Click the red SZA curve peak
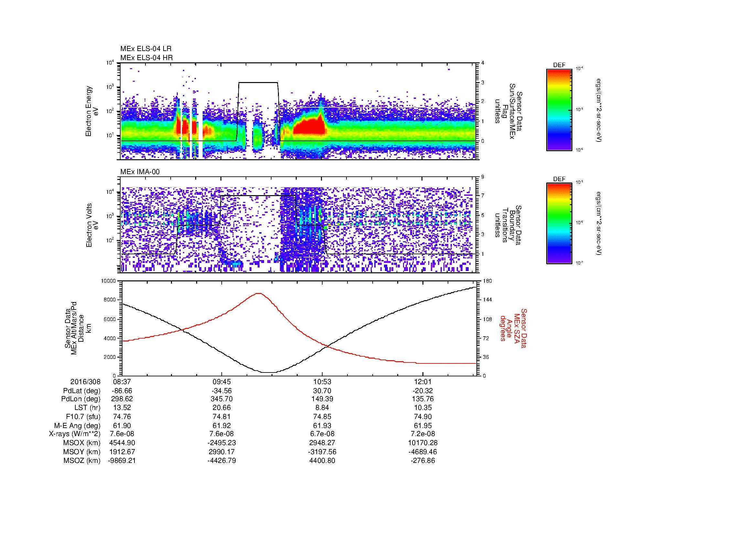 259,293
